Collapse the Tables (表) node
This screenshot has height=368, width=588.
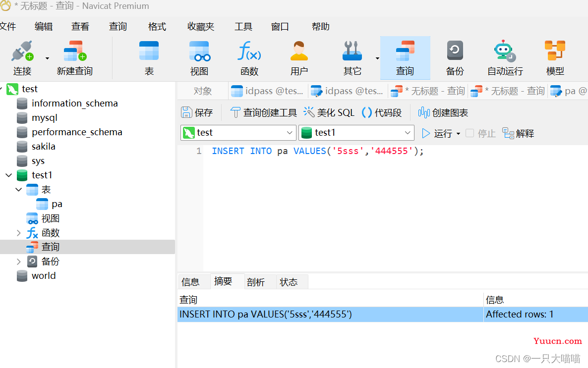(18, 190)
